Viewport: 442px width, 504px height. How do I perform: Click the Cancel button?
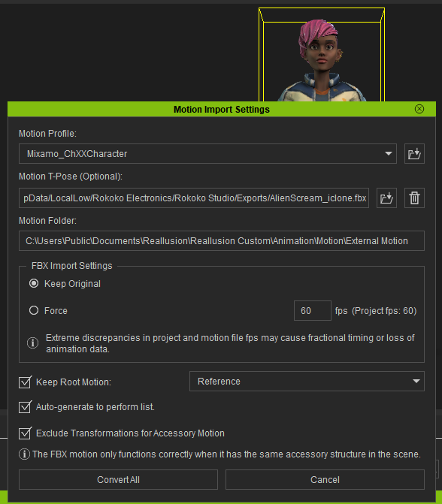pyautogui.click(x=325, y=479)
